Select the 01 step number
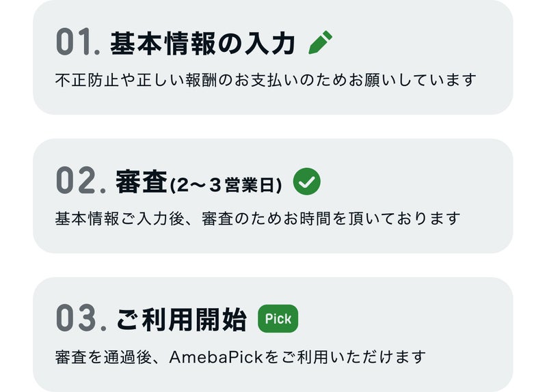547x392 pixels. pyautogui.click(x=78, y=42)
